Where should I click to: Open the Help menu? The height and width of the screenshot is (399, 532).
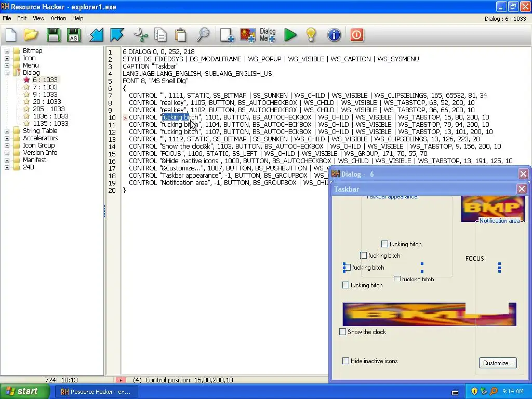(x=78, y=18)
